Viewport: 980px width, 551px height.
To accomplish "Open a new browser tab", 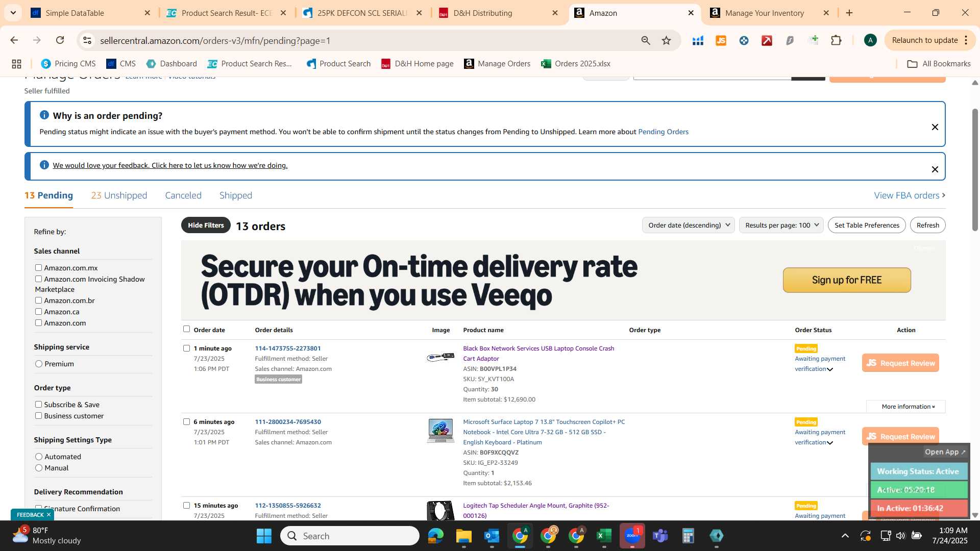I will pyautogui.click(x=849, y=13).
